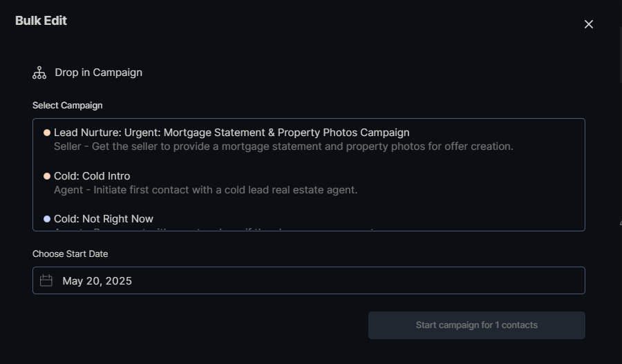The width and height of the screenshot is (622, 364).
Task: Click the partially hidden description under Not Right Now
Action: point(207,229)
